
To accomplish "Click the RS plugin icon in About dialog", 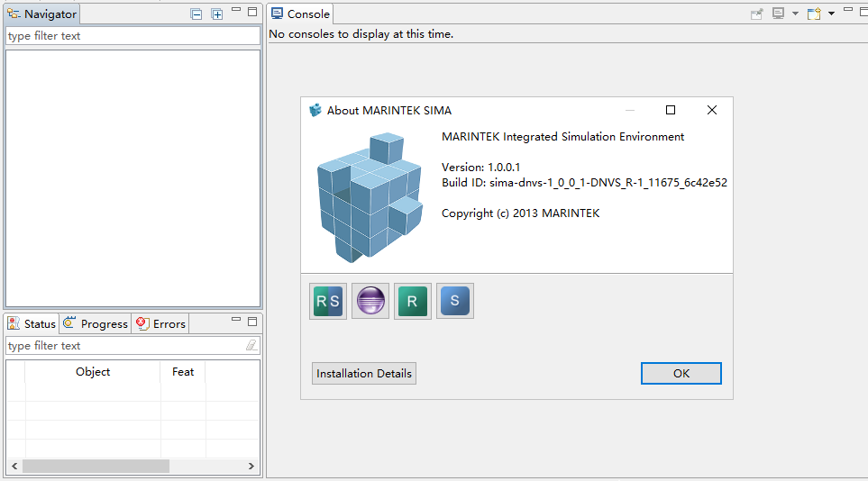I will pos(328,301).
